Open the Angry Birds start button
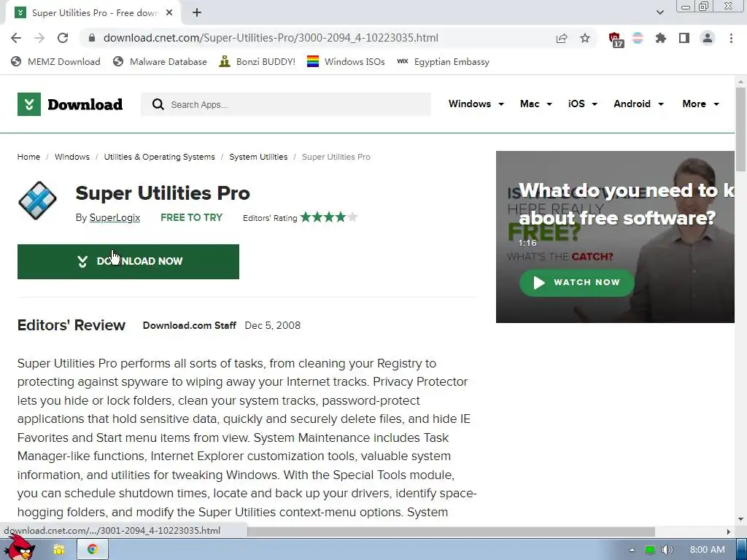747x560 pixels. pyautogui.click(x=21, y=548)
